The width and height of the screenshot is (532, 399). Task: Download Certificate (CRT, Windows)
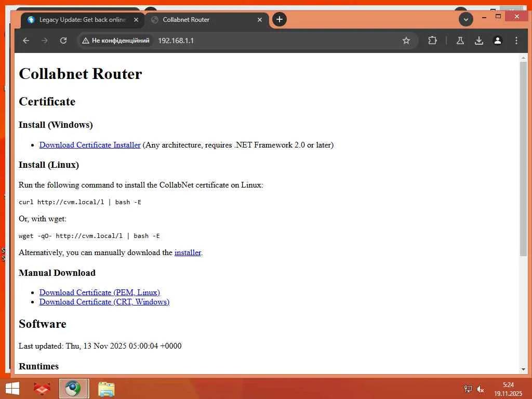[104, 302]
